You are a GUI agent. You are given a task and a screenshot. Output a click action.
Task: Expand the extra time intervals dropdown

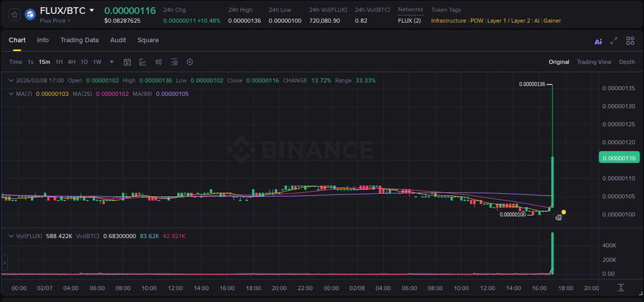(111, 62)
